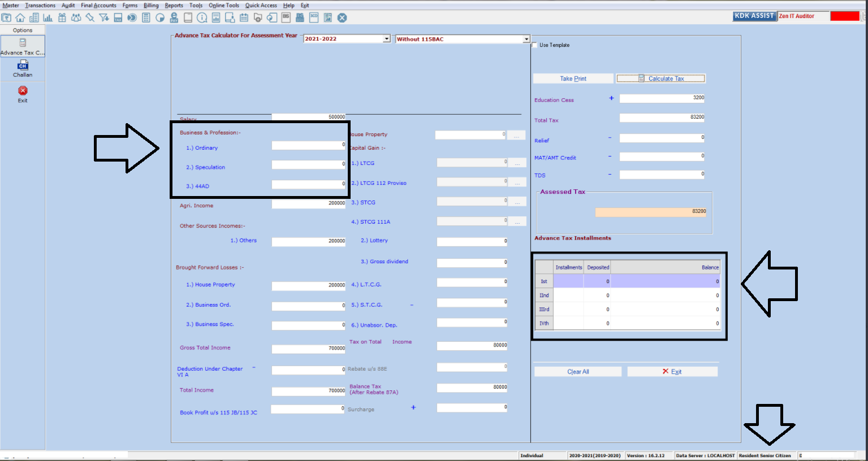Click the Speculation income field
The image size is (868, 461).
(x=309, y=165)
